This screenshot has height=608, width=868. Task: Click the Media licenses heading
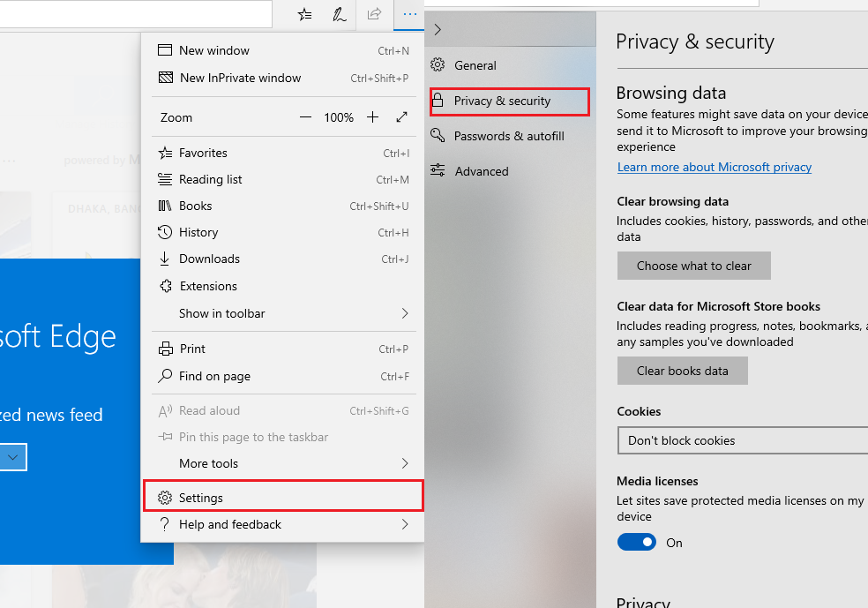(x=657, y=481)
